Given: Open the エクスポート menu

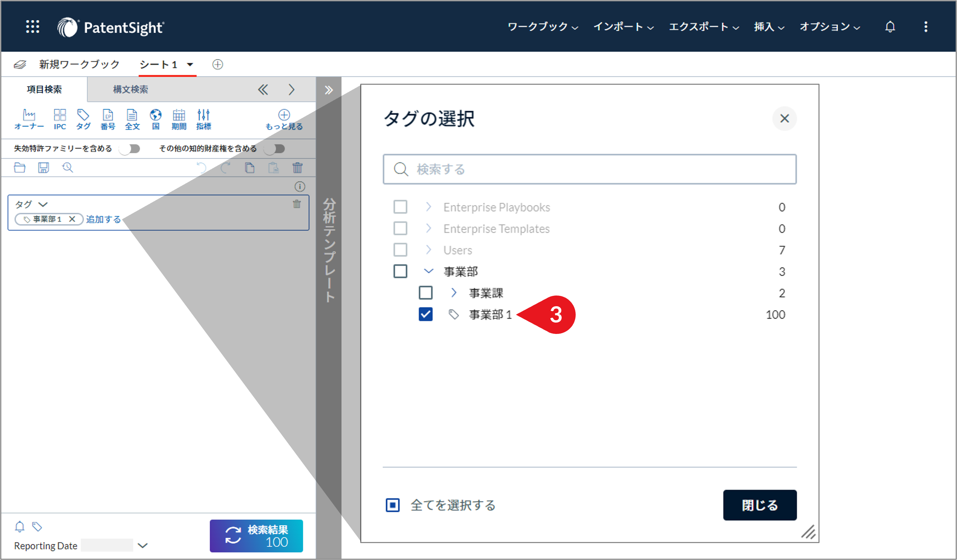Looking at the screenshot, I should (x=703, y=27).
